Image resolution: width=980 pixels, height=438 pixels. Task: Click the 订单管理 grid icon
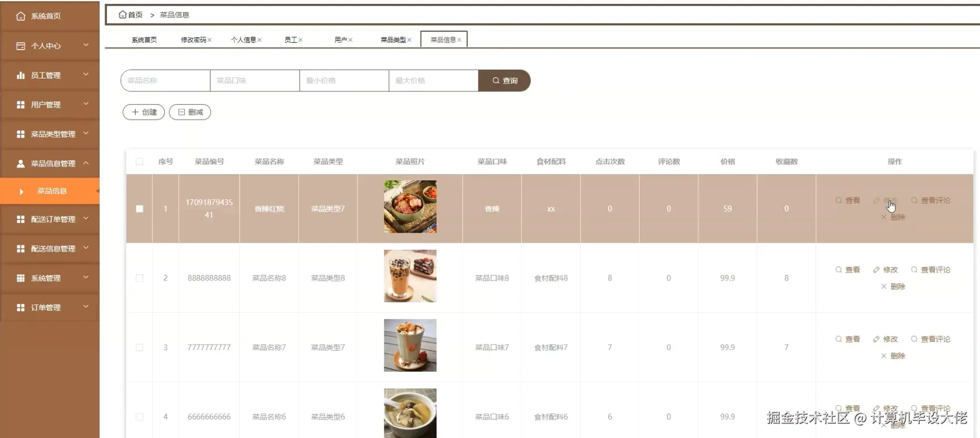21,308
